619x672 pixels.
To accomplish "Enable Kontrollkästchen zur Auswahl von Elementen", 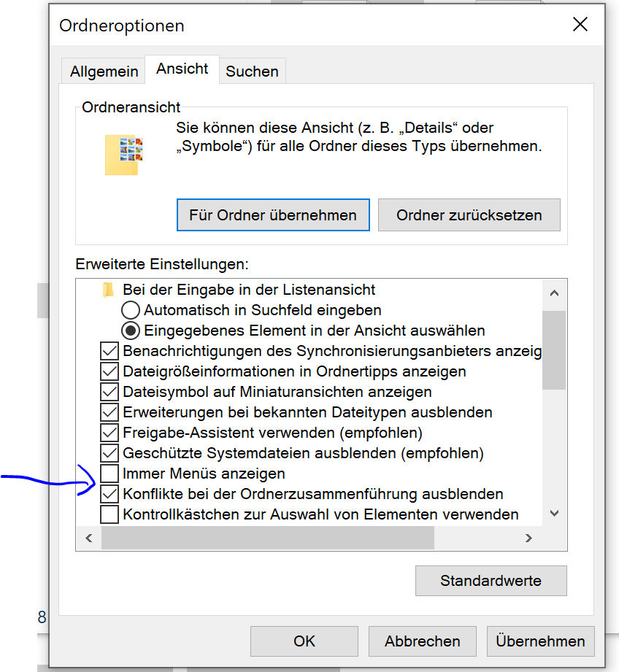I will click(x=109, y=514).
